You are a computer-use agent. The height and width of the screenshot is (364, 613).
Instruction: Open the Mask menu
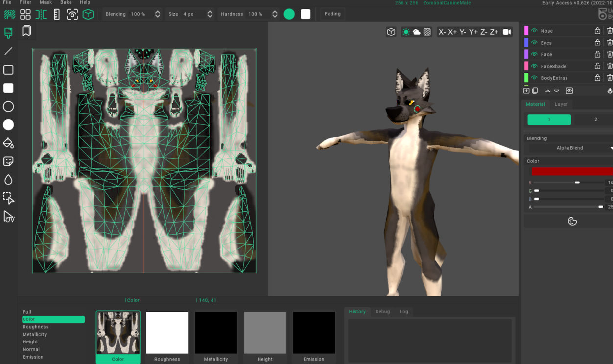point(46,2)
